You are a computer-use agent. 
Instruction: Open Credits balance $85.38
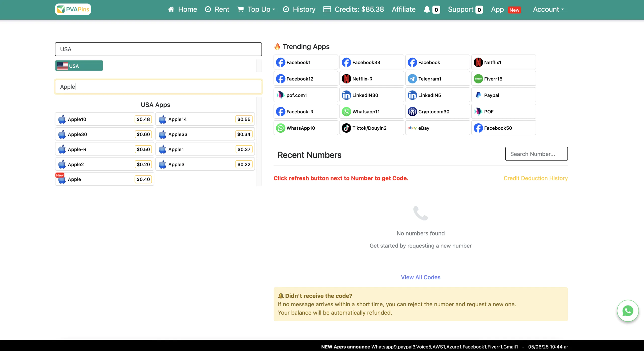pyautogui.click(x=353, y=9)
